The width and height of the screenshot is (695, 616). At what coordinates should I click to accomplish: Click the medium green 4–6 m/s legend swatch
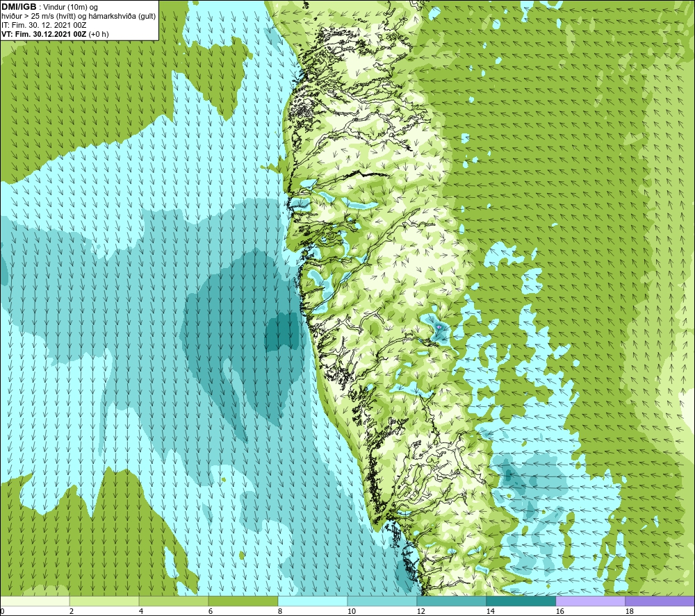click(x=174, y=601)
